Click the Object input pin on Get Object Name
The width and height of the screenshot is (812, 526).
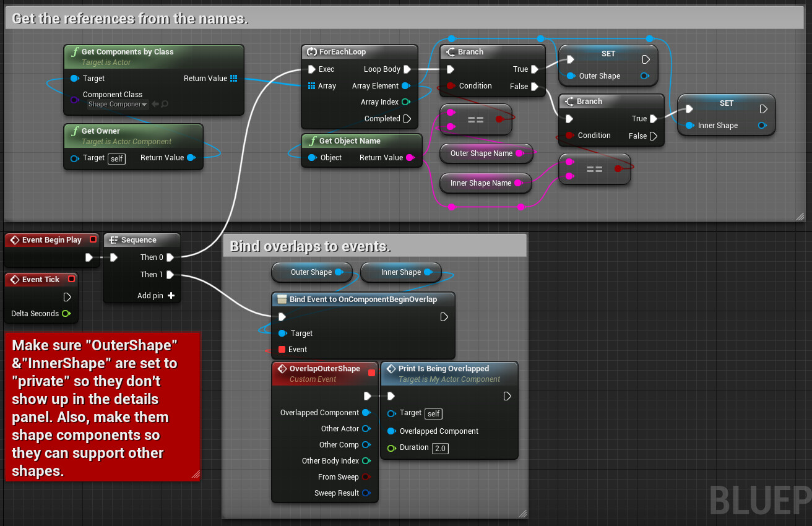click(313, 158)
